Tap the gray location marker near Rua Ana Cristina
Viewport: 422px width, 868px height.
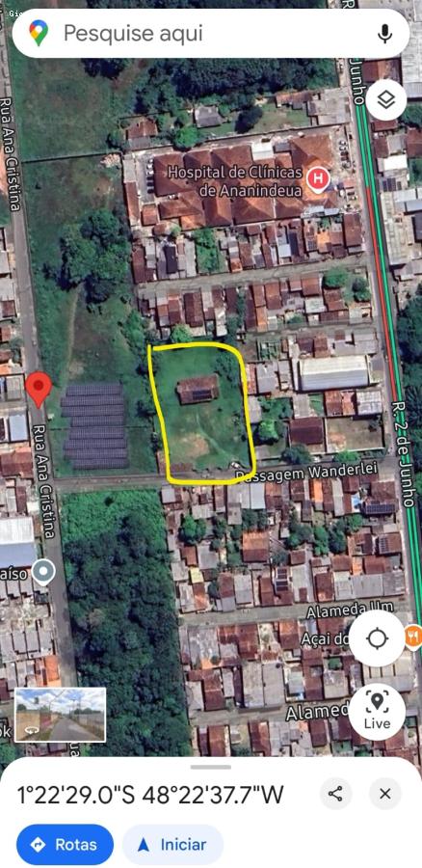click(x=43, y=572)
